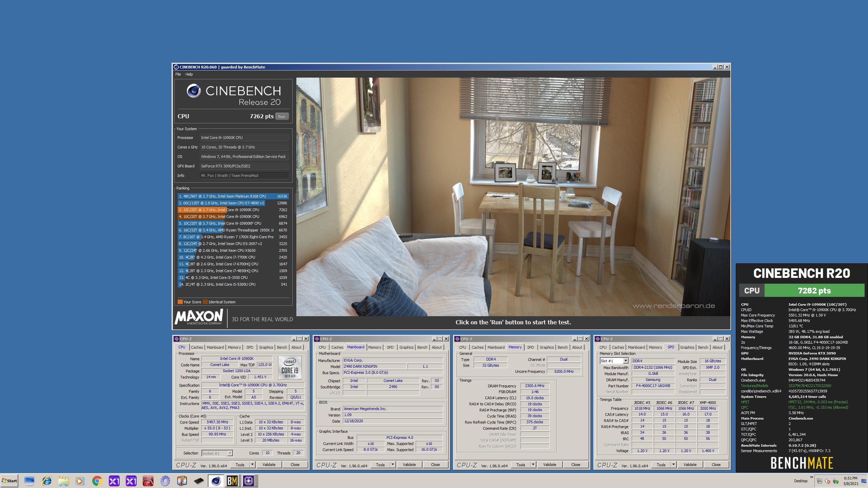Open Google Chrome from the taskbar
The width and height of the screenshot is (868, 488).
click(x=97, y=481)
